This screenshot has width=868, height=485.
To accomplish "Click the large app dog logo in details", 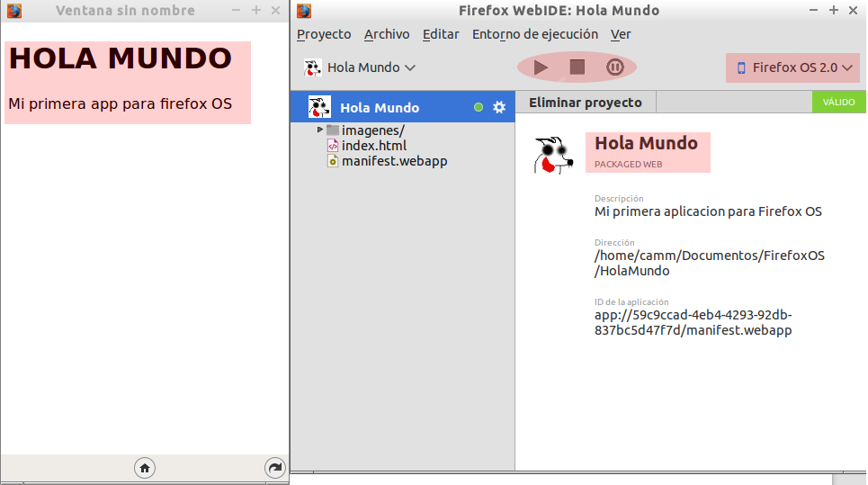I will coord(553,156).
